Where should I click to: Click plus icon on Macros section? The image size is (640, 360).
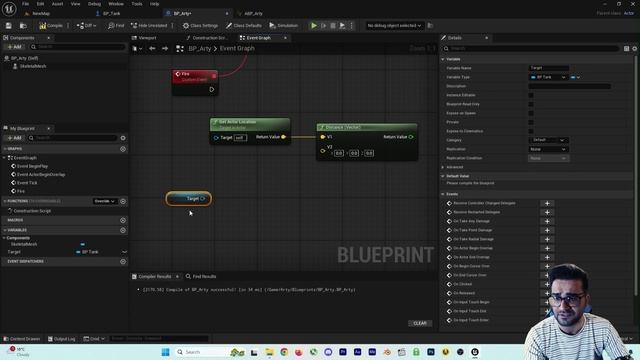pos(123,220)
